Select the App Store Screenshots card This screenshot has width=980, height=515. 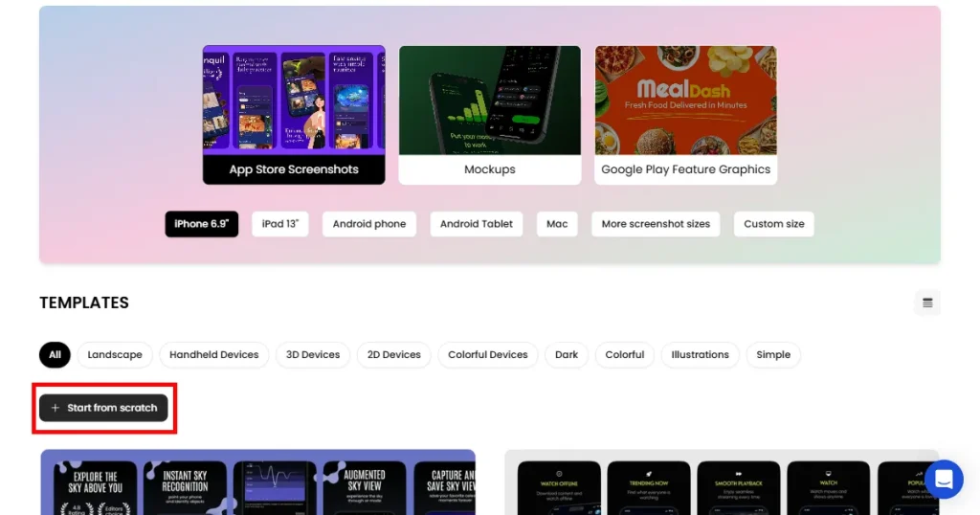click(x=294, y=115)
